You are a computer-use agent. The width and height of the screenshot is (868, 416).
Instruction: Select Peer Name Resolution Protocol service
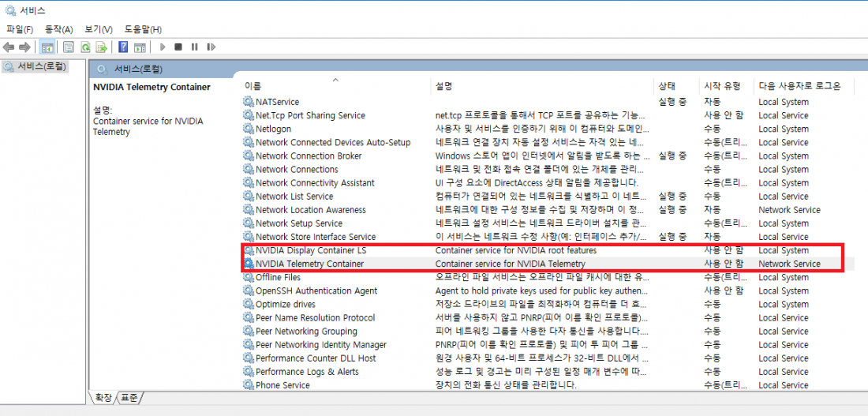pyautogui.click(x=315, y=317)
